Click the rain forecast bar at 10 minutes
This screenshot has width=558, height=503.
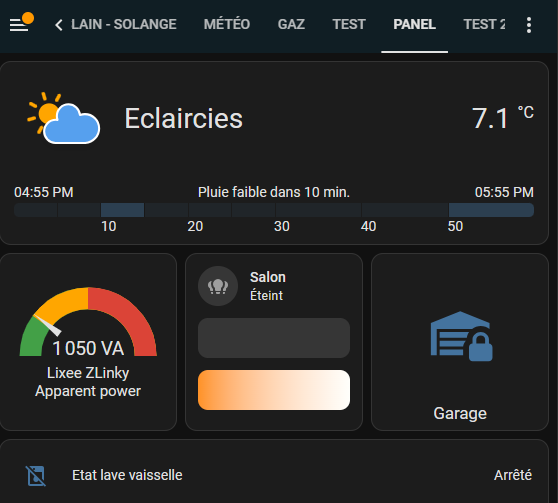122,210
